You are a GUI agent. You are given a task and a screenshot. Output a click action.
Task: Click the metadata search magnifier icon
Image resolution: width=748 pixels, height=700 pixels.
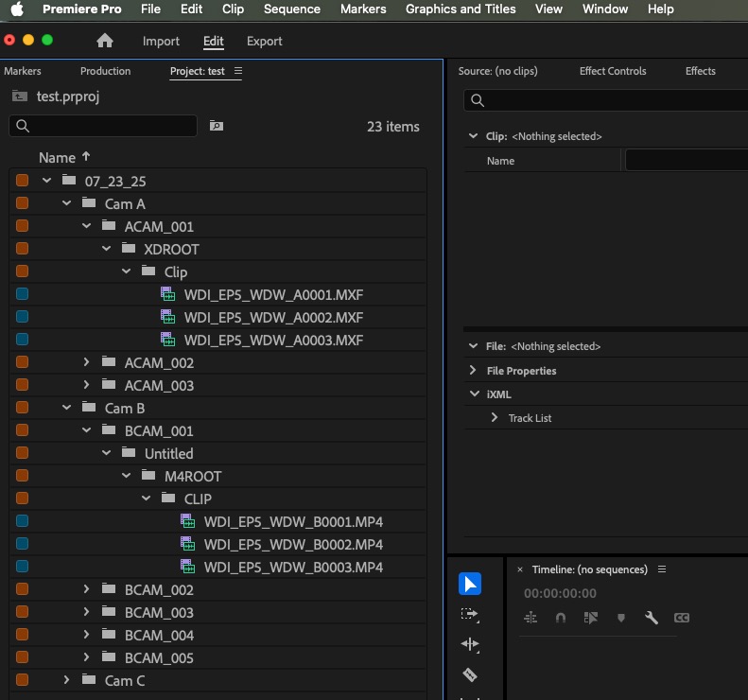478,100
